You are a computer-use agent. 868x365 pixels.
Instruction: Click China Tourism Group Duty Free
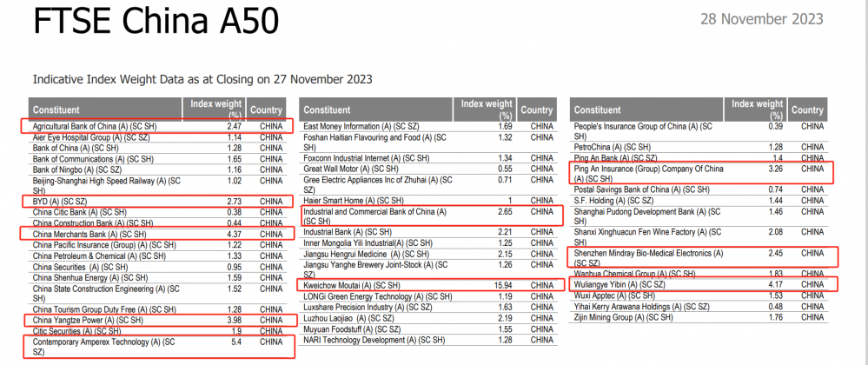click(104, 309)
